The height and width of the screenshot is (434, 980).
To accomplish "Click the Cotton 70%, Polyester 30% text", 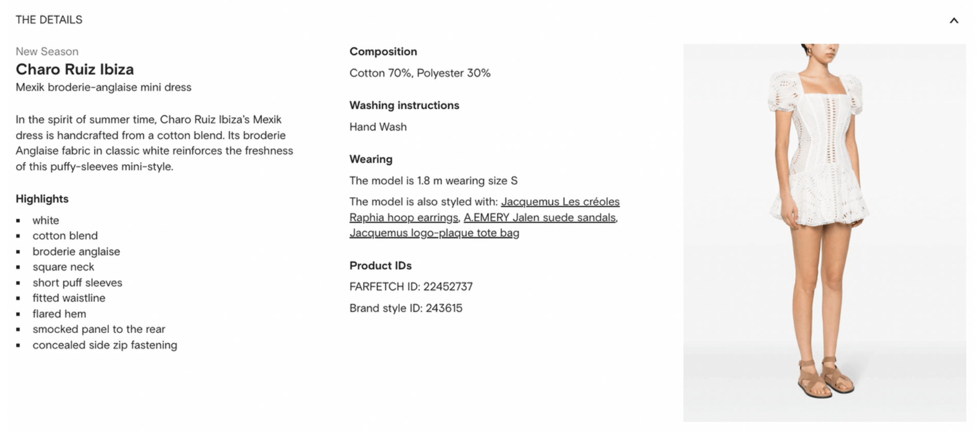I will (x=420, y=73).
